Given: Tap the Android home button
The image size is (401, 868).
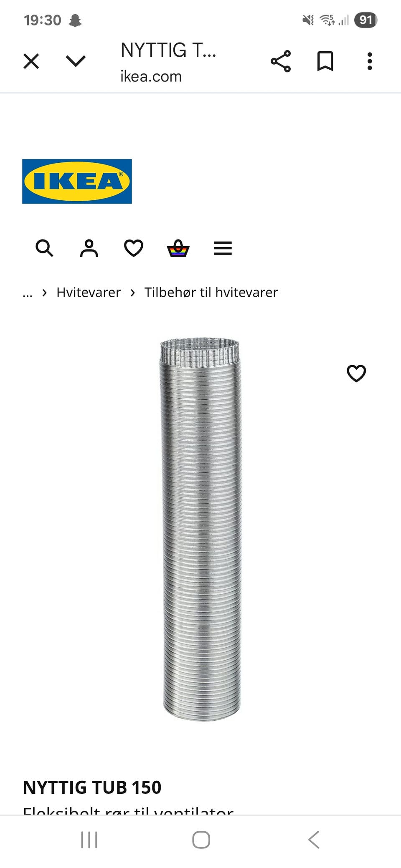Looking at the screenshot, I should point(201,840).
